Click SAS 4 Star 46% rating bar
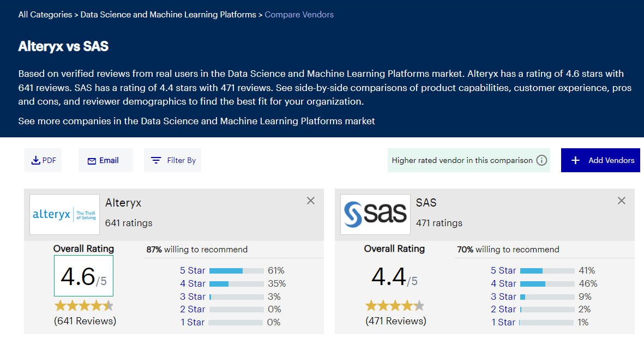Screen dimensions: 644x339 547,284
